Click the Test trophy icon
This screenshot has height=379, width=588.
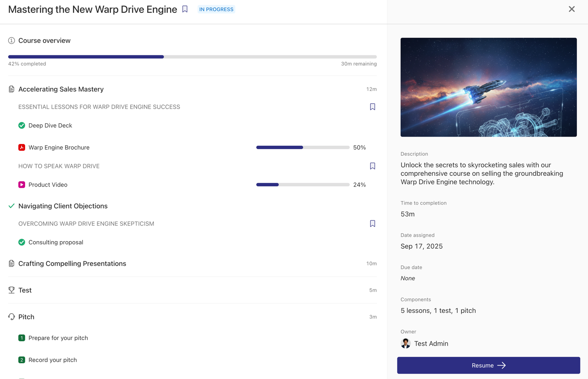pyautogui.click(x=12, y=290)
